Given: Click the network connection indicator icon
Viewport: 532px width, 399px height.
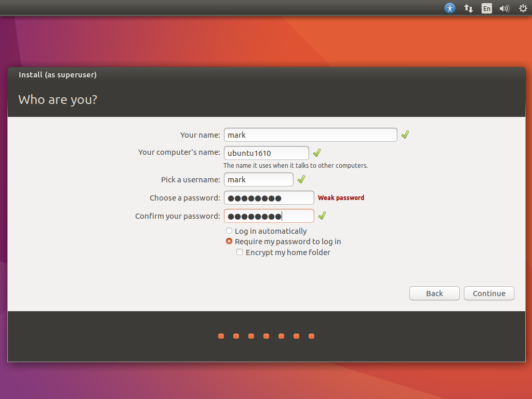Looking at the screenshot, I should [x=468, y=8].
